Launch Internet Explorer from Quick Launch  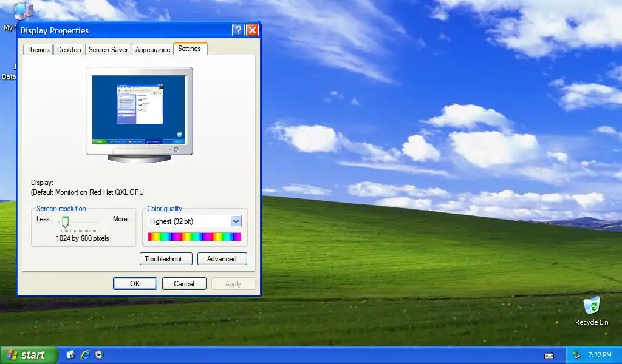pos(85,354)
